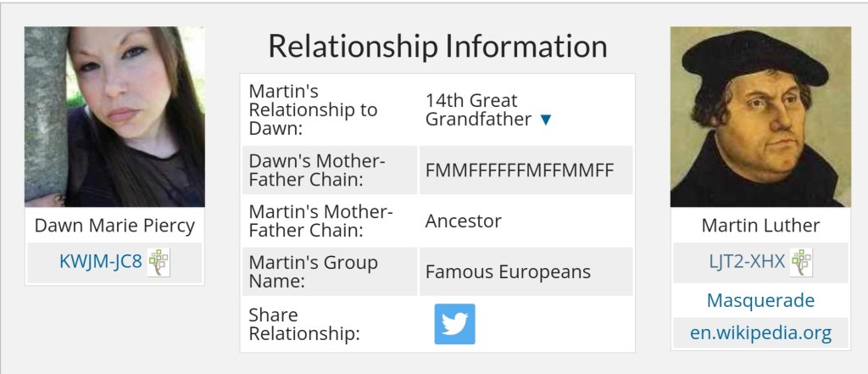The image size is (868, 374).
Task: Open the LJT2-XHX profile link
Action: (746, 262)
